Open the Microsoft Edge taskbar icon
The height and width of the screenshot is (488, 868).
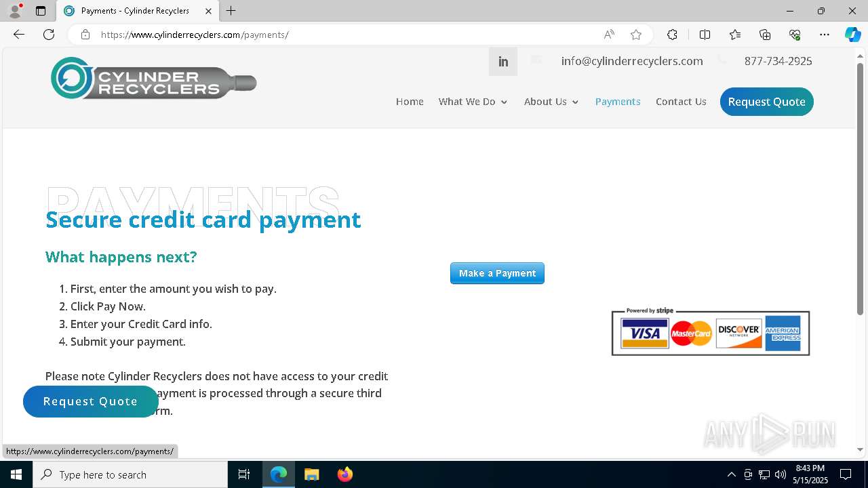[x=279, y=474]
